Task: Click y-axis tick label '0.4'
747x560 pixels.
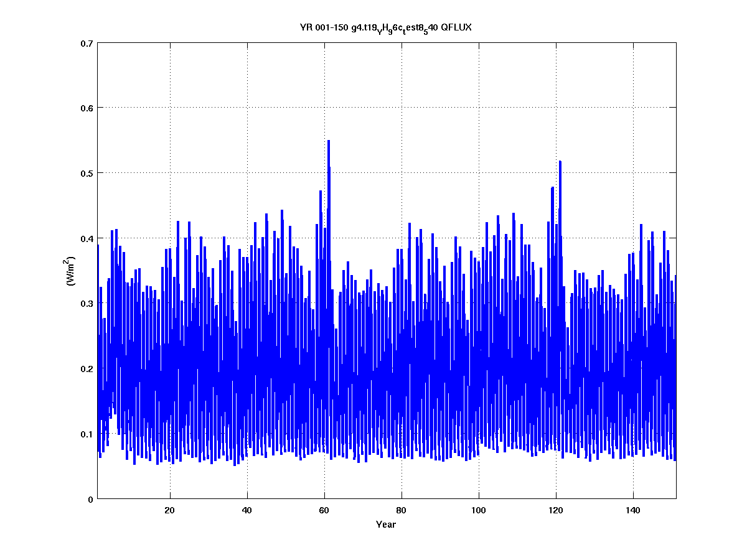Action: 87,238
